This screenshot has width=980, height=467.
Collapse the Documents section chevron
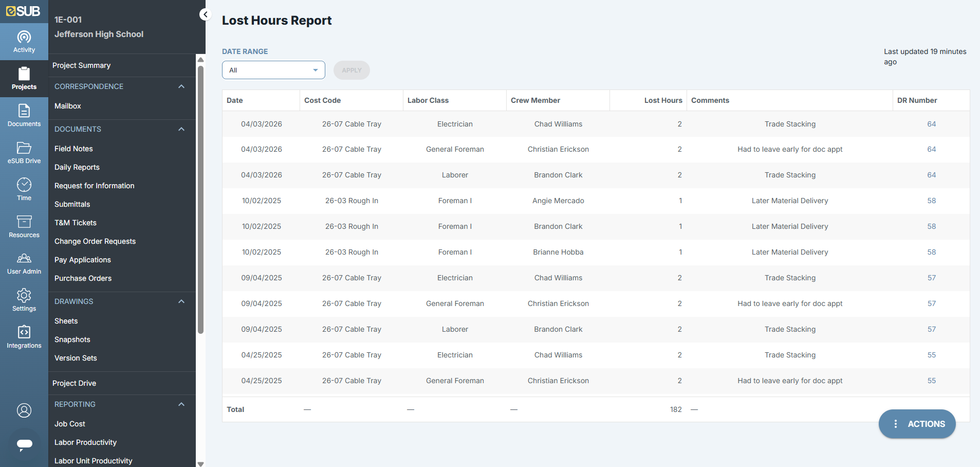181,129
